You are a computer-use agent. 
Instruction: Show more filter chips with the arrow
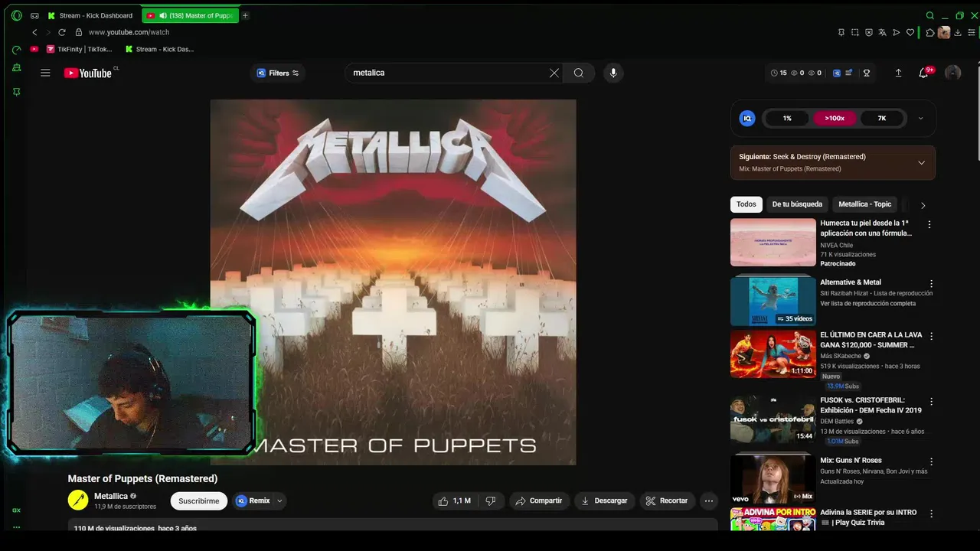(923, 205)
